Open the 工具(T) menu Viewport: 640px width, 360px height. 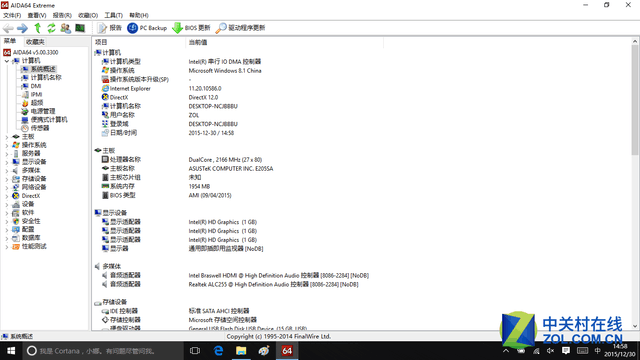[x=113, y=16]
